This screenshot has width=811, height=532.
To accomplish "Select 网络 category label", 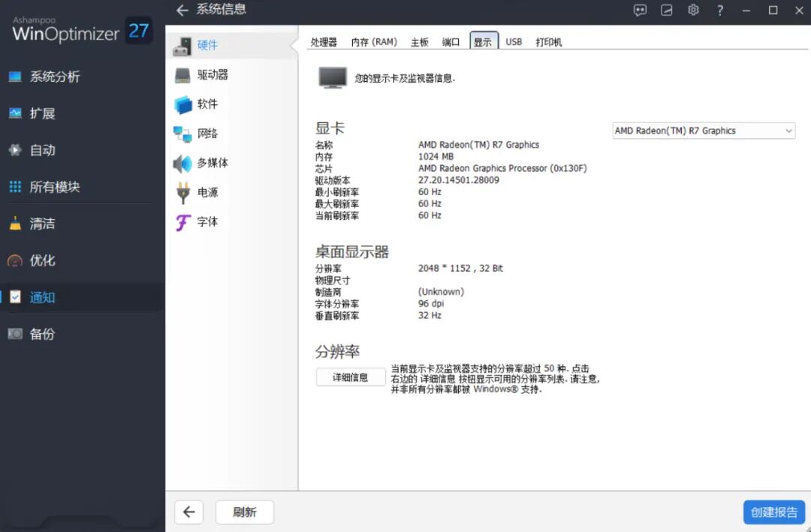I will (x=207, y=134).
